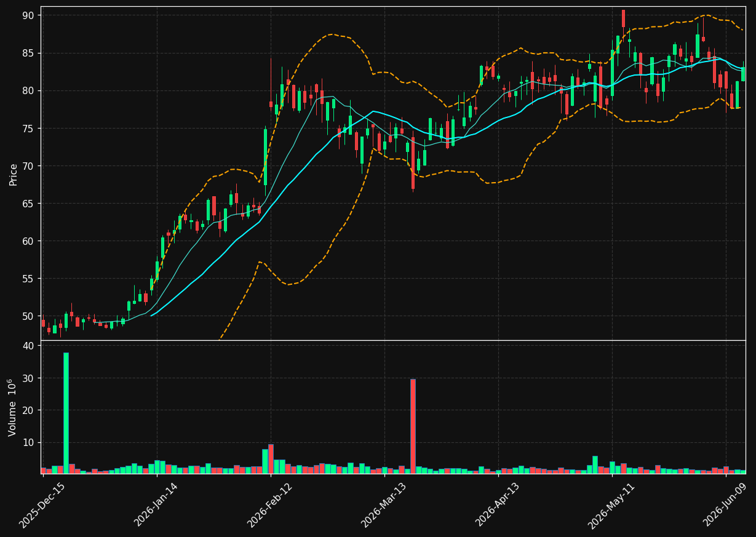Select the Price axis title
The height and width of the screenshot is (537, 756).
(14, 174)
